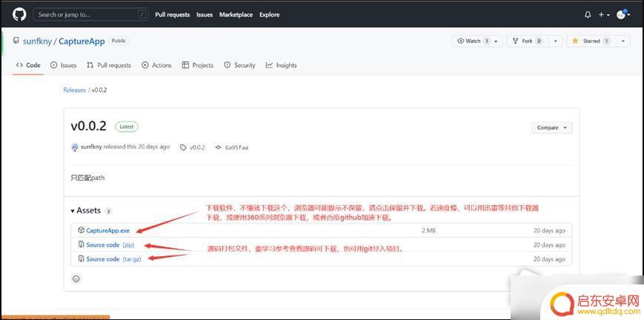Click the 20 days ago for tar.gz

pos(549,259)
